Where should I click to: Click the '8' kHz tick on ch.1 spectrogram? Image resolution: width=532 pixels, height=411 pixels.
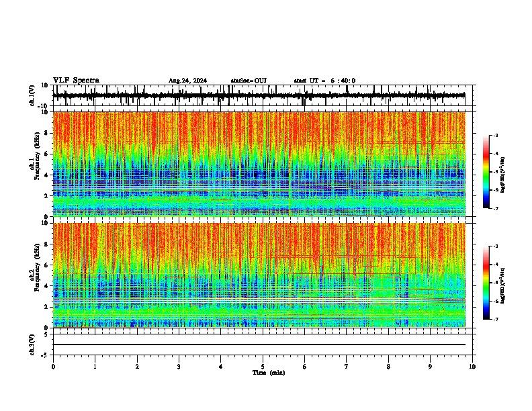click(x=47, y=133)
